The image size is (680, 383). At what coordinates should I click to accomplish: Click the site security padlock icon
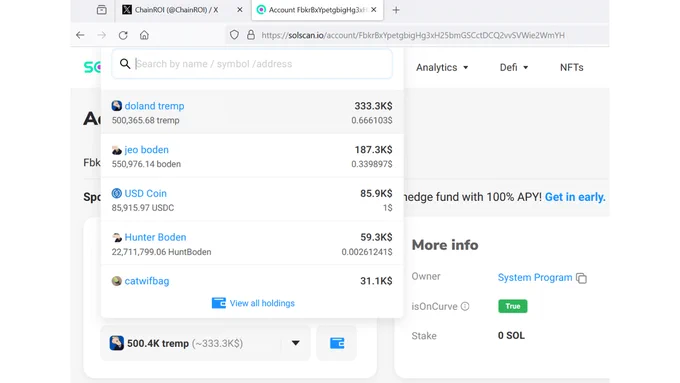coord(251,35)
